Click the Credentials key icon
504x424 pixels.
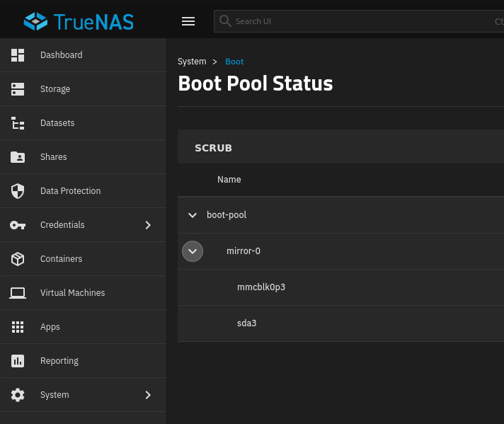(x=18, y=225)
